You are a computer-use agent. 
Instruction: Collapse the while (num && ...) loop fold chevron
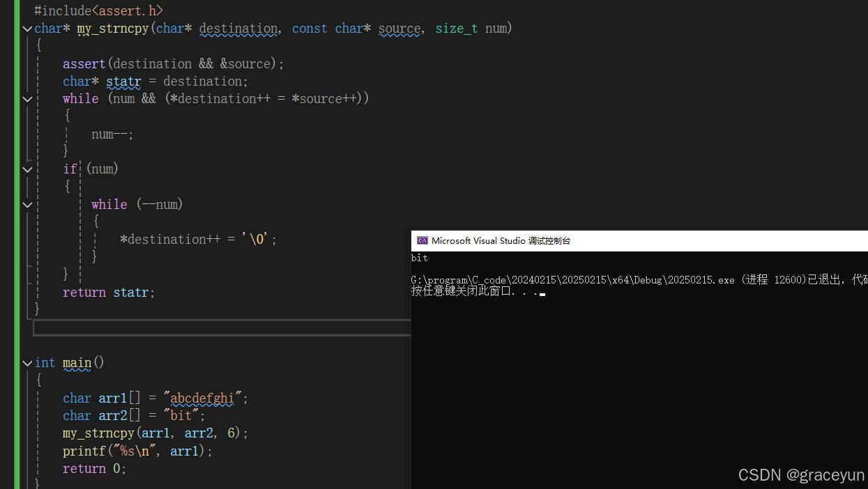(27, 99)
